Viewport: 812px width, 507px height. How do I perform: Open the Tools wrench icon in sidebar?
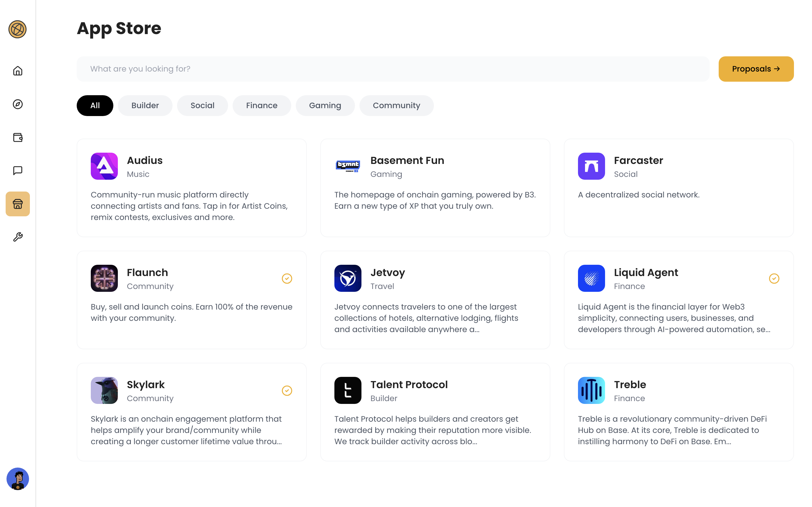click(17, 237)
